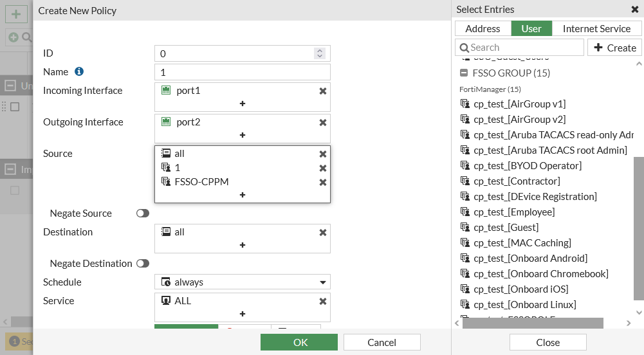Enable the Negate Destination switch
Screen dimensions: 644x355
click(x=143, y=264)
